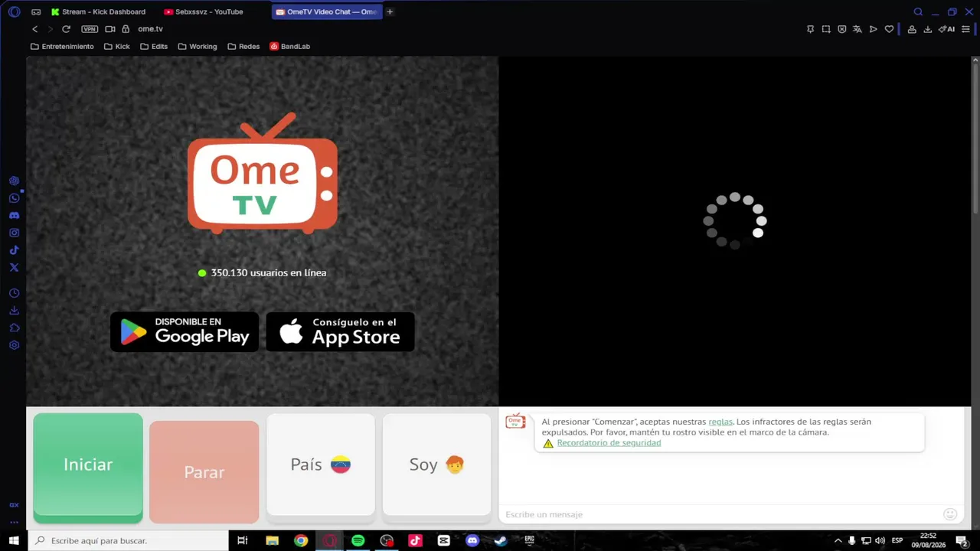Click the search tabs magnifier icon

[x=918, y=11]
